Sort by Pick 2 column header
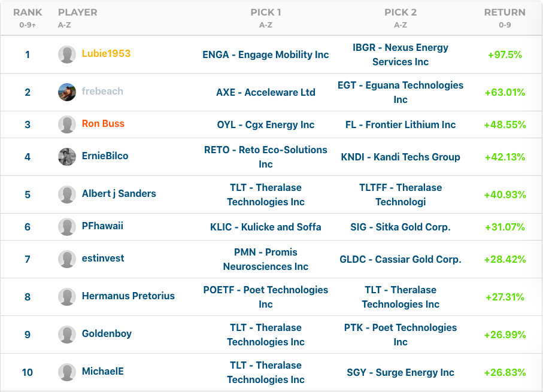 click(x=401, y=13)
